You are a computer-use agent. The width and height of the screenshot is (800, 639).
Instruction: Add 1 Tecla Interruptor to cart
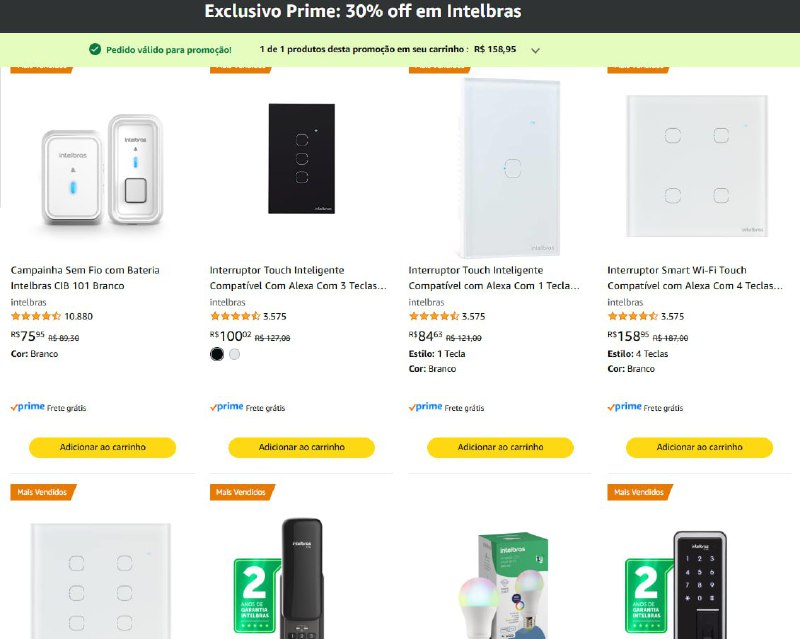pos(500,447)
